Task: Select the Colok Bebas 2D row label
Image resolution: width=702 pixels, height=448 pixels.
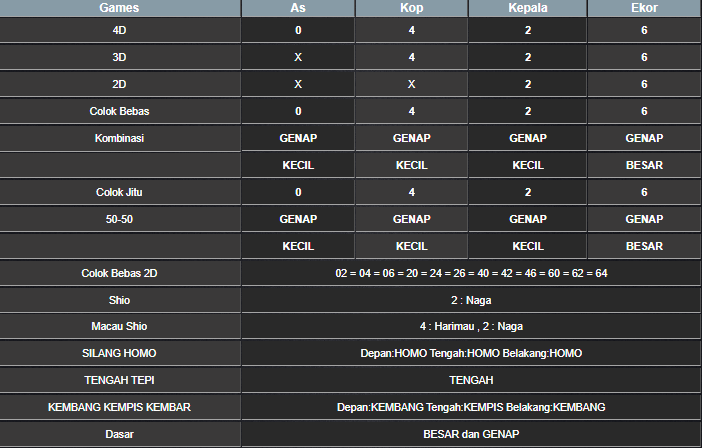Action: click(119, 273)
